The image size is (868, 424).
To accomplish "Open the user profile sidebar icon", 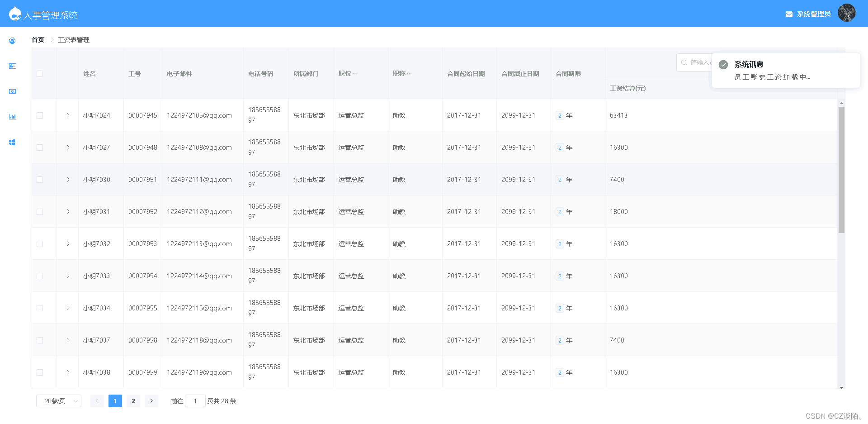I will pos(12,41).
